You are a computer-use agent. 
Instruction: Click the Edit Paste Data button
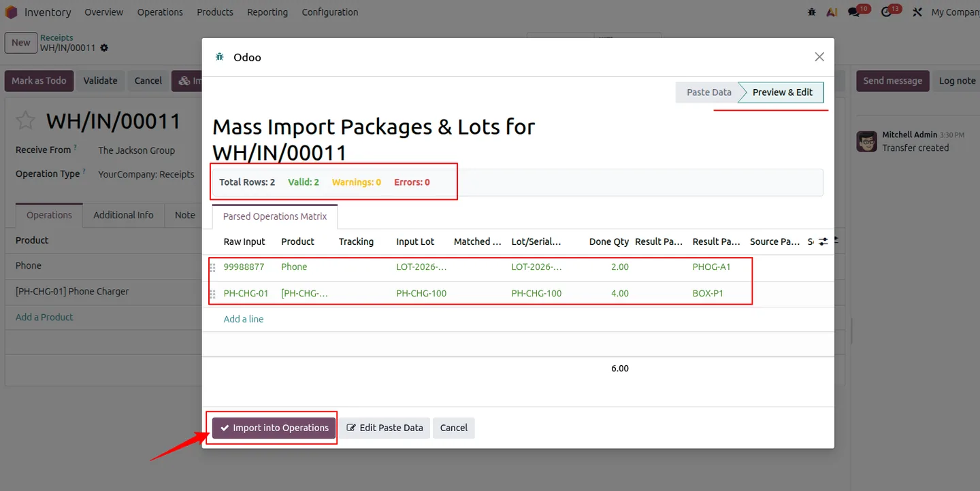click(x=385, y=428)
